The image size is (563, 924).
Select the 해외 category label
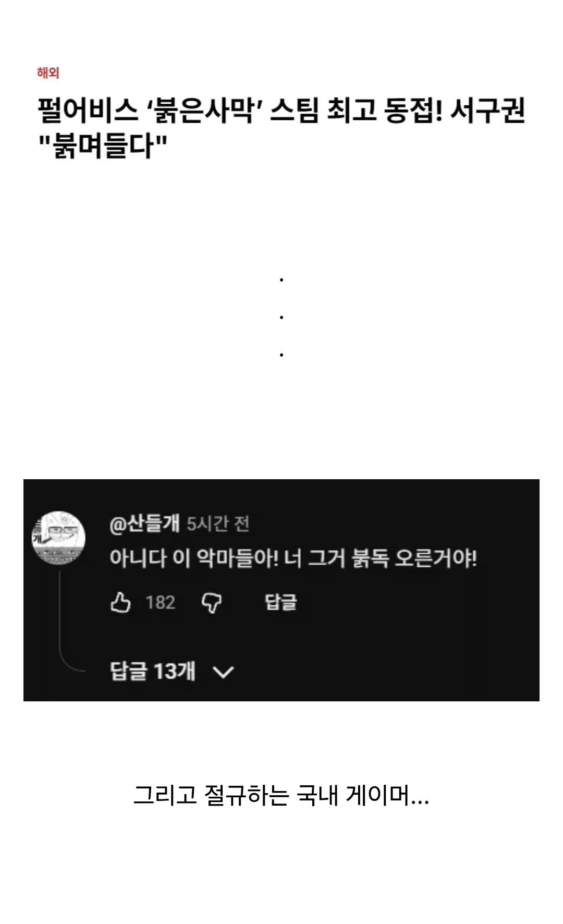[x=48, y=73]
